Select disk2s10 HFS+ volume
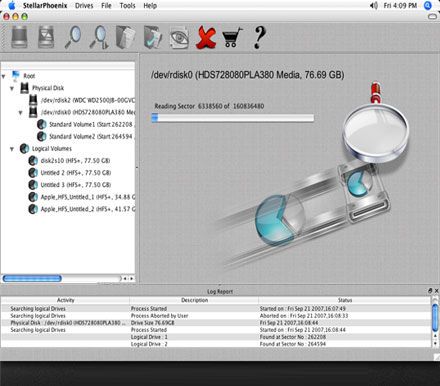This screenshot has width=440, height=386. [75, 161]
